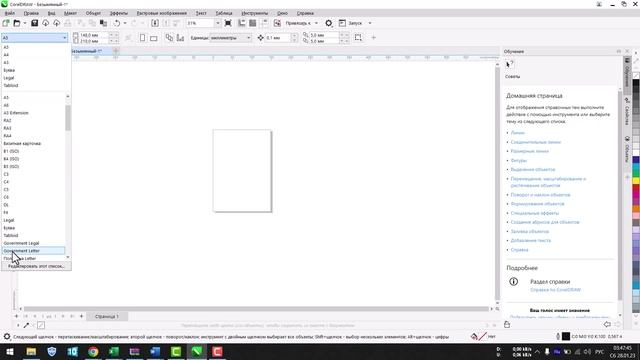This screenshot has height=360, width=640.
Task: Open the Заливка объектов help link
Action: [x=530, y=231]
